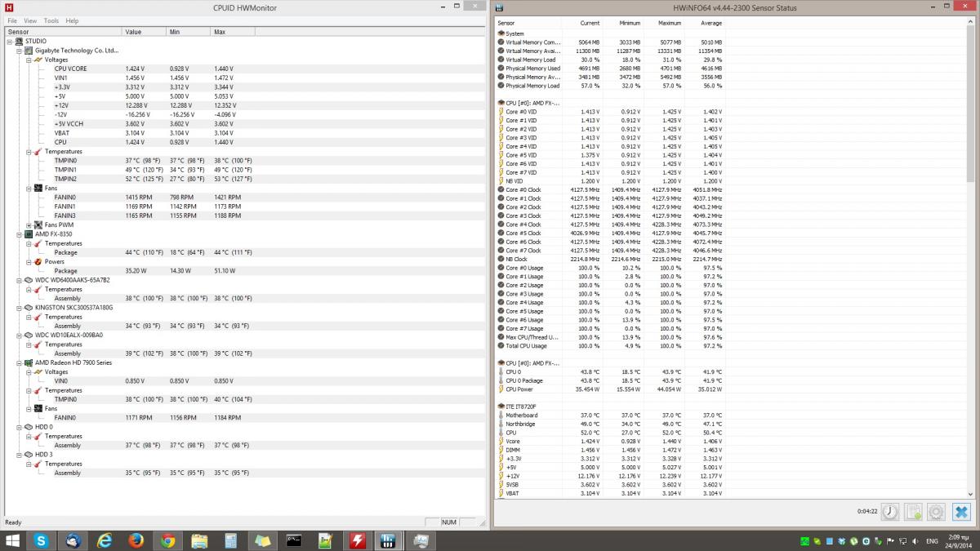Click the Gigabyte Technology motherboard icon
This screenshot has height=551, width=980.
28,50
